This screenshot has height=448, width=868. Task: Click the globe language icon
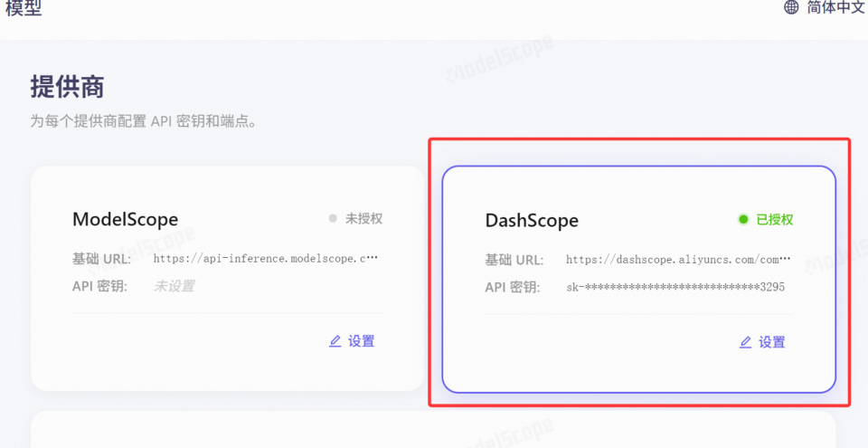[x=792, y=7]
